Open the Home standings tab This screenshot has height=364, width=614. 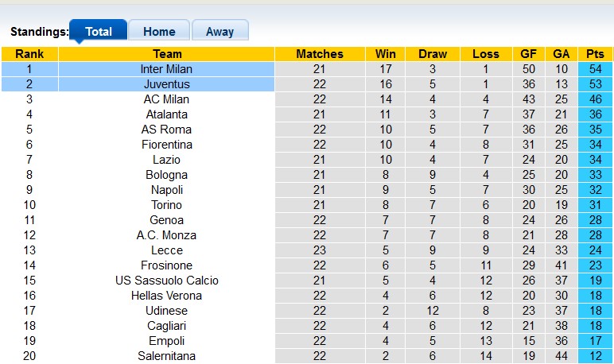159,32
